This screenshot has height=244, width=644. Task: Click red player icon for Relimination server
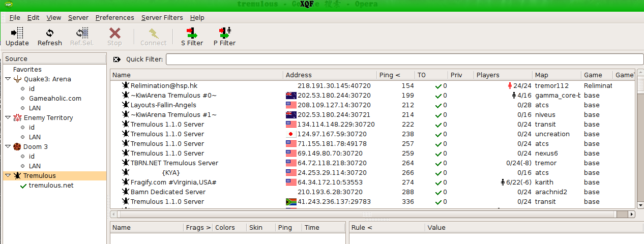click(510, 86)
